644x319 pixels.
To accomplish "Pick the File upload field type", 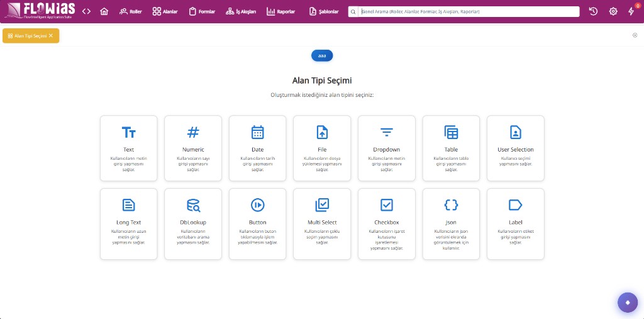I will pyautogui.click(x=322, y=148).
